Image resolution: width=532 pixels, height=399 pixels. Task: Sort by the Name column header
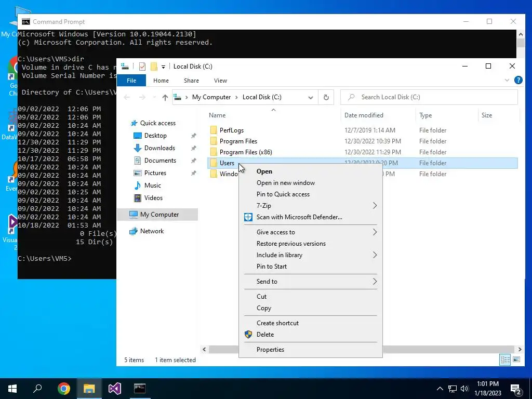click(x=217, y=115)
